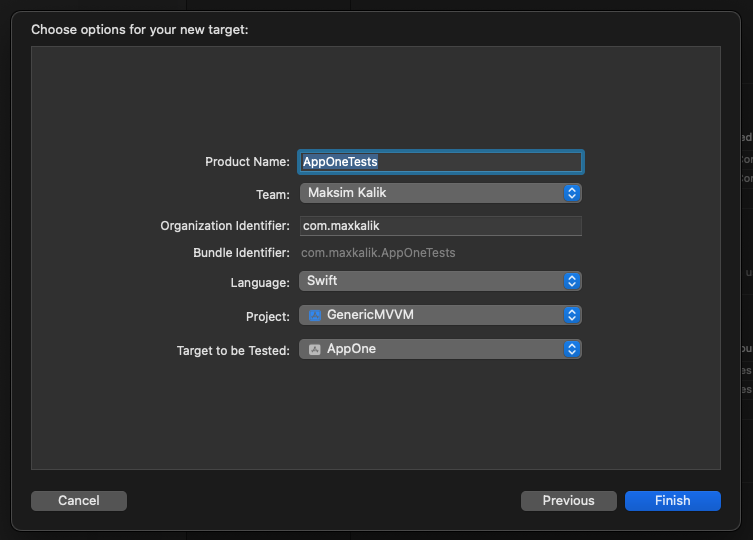Click the "Choose options for your new target" heading

pos(140,29)
